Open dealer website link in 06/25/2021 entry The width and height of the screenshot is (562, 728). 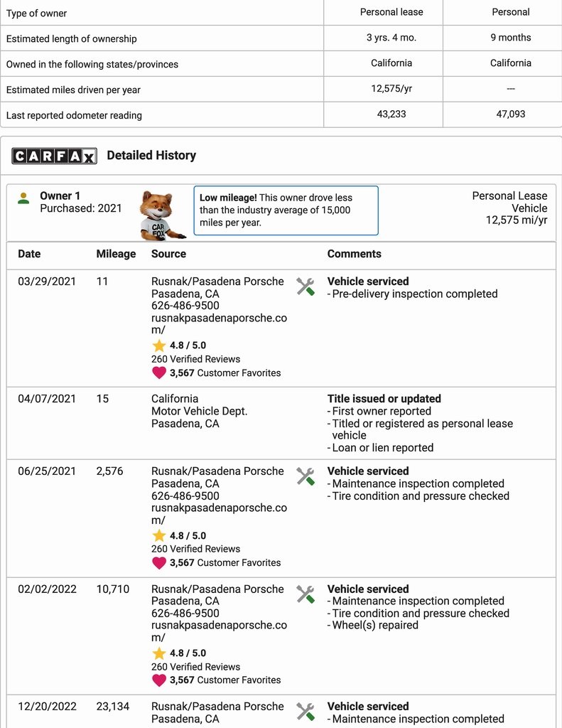coord(219,514)
